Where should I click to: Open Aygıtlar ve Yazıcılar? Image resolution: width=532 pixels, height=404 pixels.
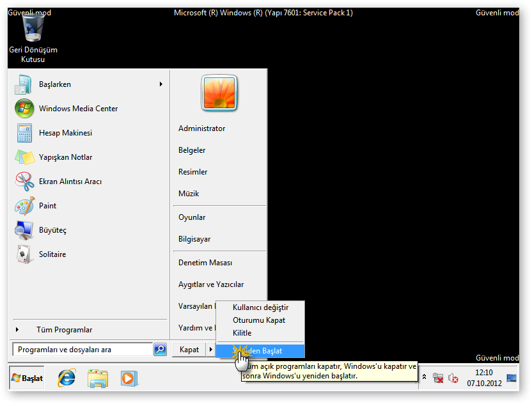pos(211,284)
